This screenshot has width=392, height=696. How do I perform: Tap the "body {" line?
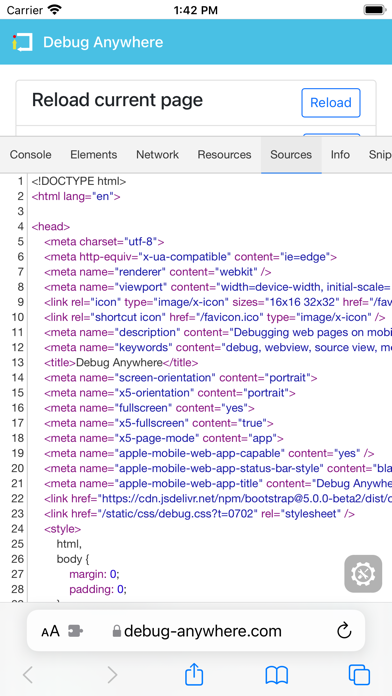coord(73,558)
